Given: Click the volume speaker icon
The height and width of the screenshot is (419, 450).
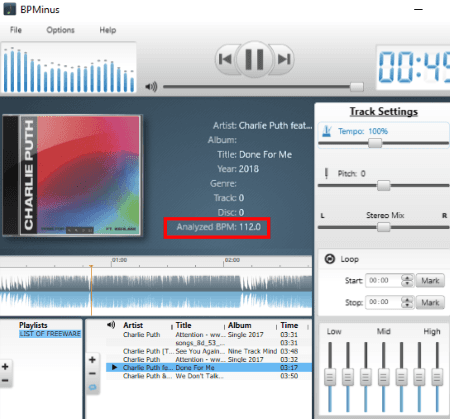Looking at the screenshot, I should coord(151,87).
